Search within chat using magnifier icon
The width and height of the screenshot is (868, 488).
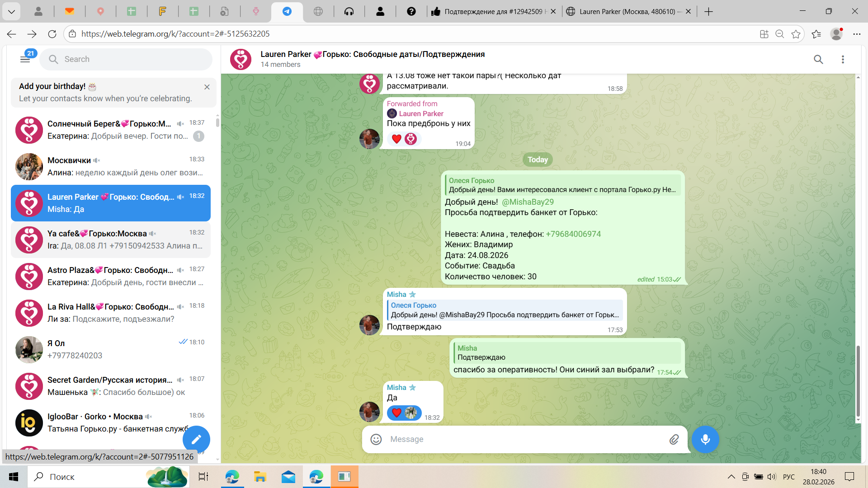tap(818, 60)
